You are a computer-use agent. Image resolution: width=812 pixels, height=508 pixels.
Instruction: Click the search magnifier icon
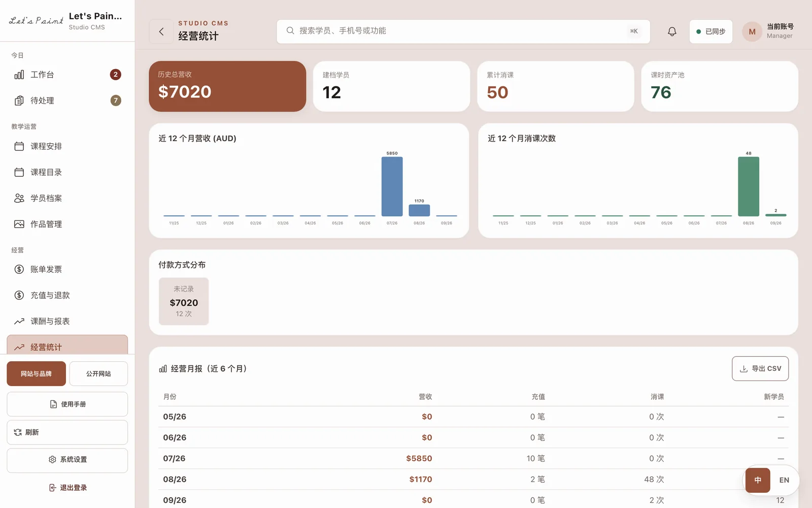click(x=290, y=30)
